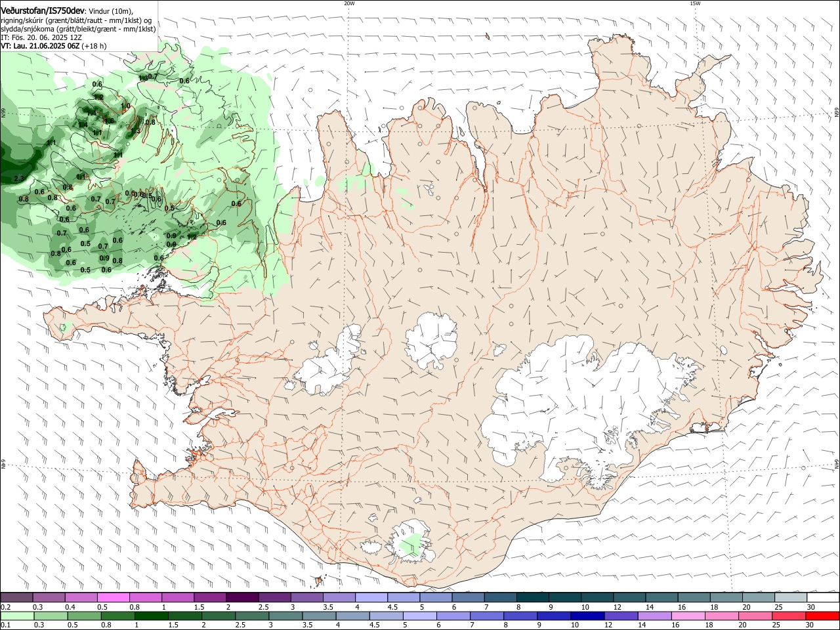Viewport: 840px width, 630px height.
Task: Click the "slydda/snjókoma" legend description line
Action: (x=78, y=29)
